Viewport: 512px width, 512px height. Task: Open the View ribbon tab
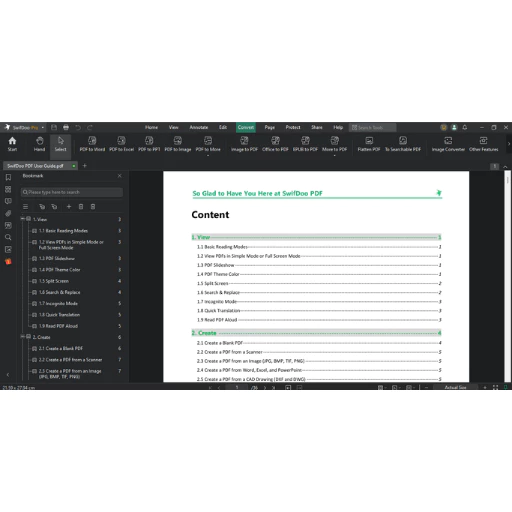pyautogui.click(x=173, y=127)
